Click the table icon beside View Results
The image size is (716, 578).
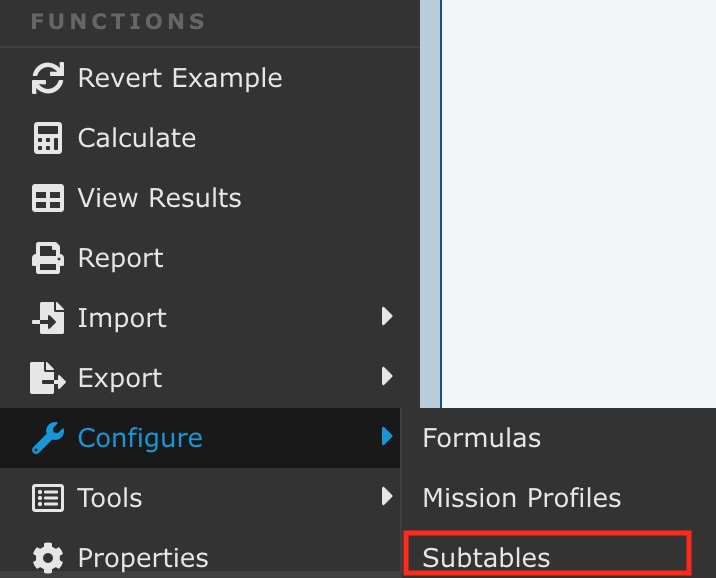(x=48, y=199)
